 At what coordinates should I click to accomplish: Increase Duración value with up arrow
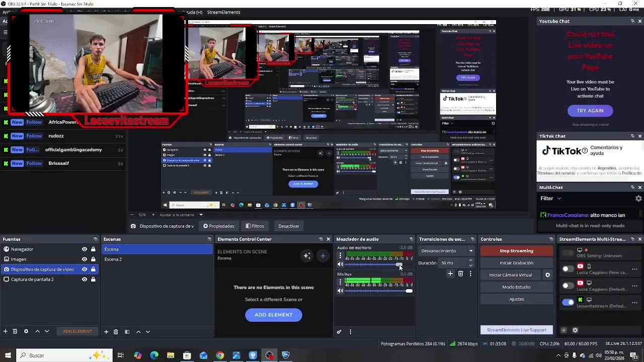point(470,260)
